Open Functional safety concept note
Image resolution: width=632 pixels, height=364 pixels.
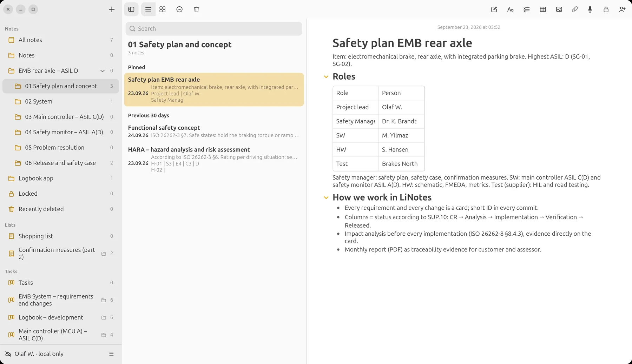[x=214, y=131]
